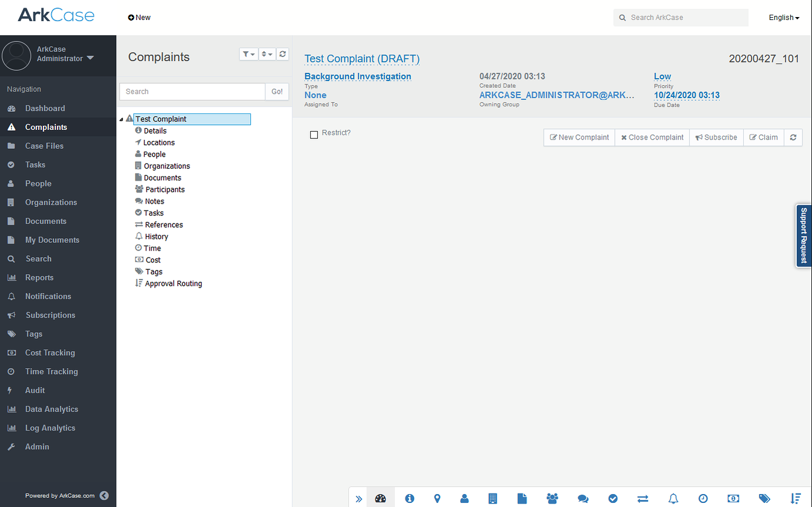Select Participants in the complaint tree

(x=165, y=189)
